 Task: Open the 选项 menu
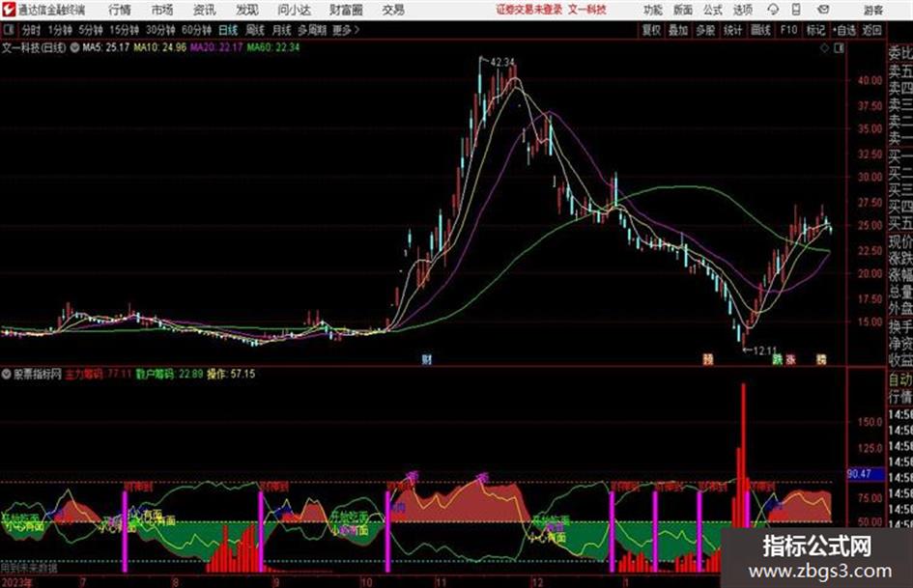point(743,10)
